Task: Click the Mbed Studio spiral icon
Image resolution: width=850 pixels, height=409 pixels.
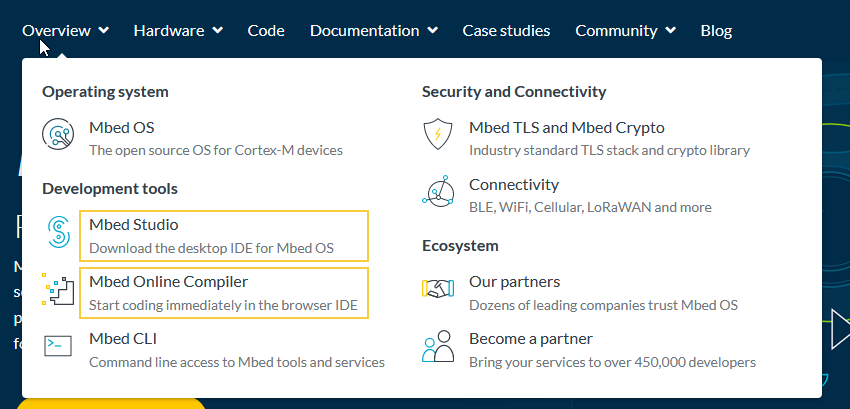Action: click(59, 233)
